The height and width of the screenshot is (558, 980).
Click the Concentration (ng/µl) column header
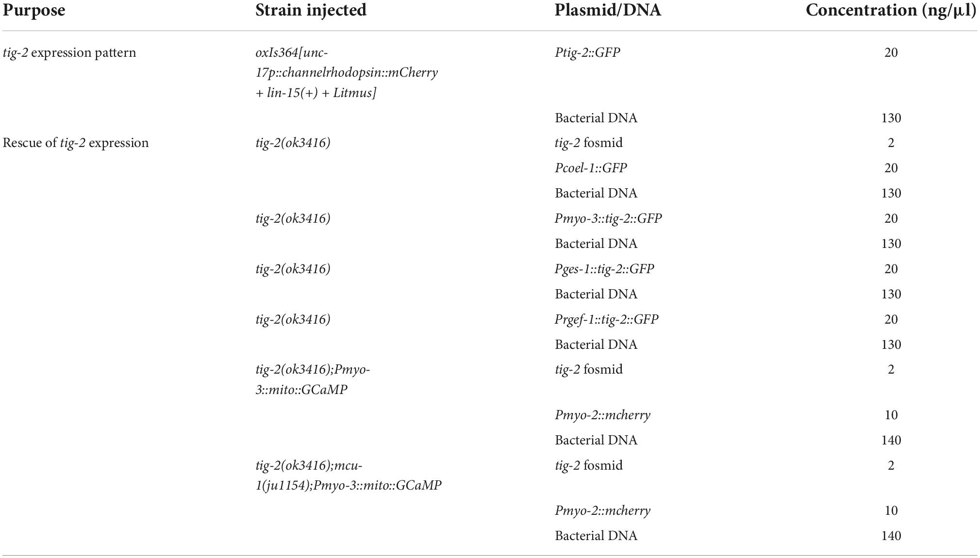(x=891, y=11)
